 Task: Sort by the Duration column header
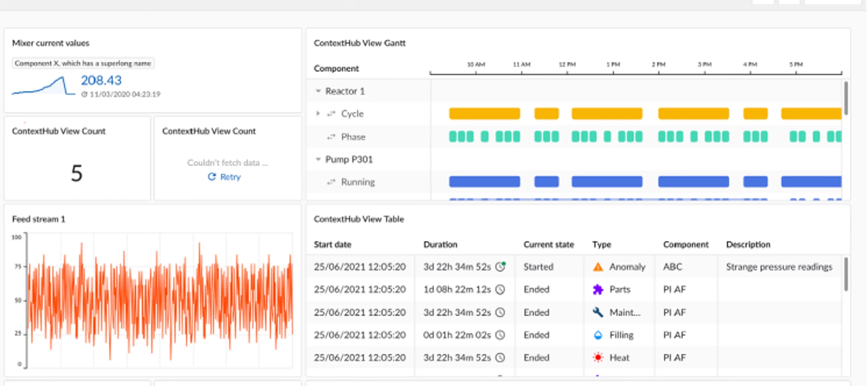(x=440, y=244)
